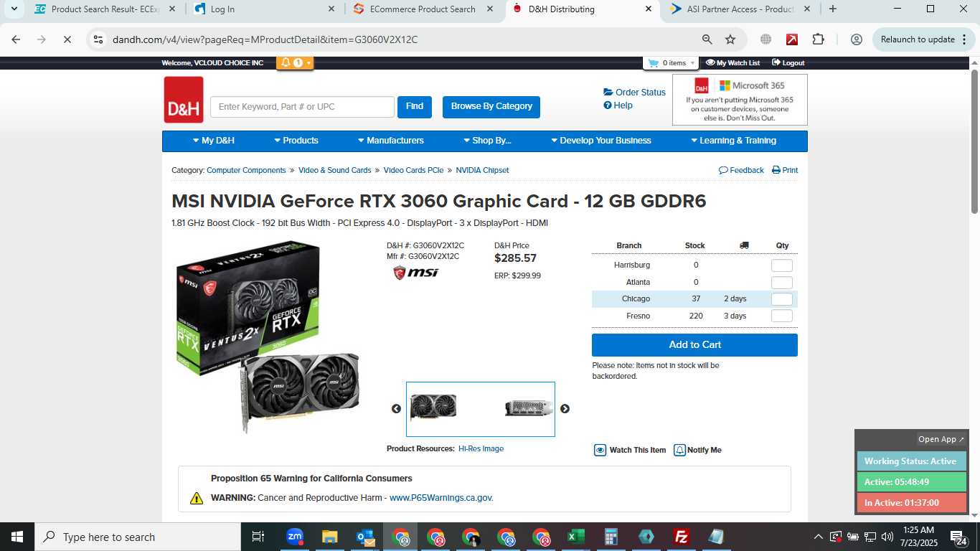This screenshot has height=551, width=980.
Task: Click the shopping cart icon
Action: point(653,63)
